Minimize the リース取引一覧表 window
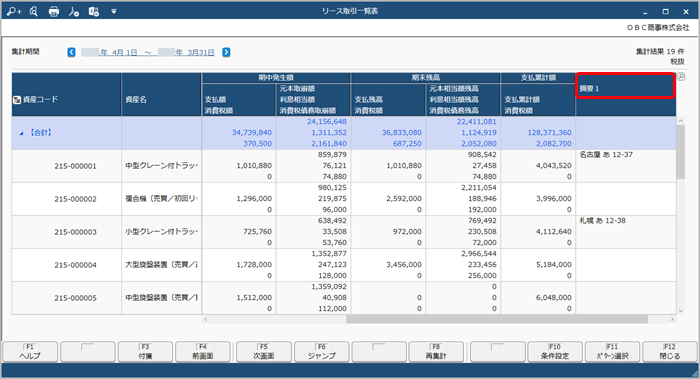This screenshot has height=379, width=700. click(645, 12)
